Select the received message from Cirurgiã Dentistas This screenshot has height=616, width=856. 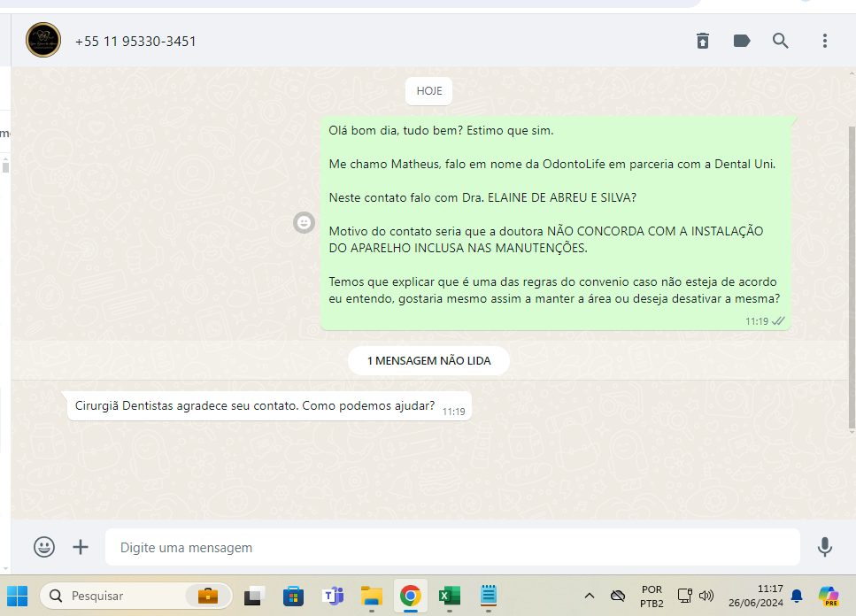[x=269, y=406]
